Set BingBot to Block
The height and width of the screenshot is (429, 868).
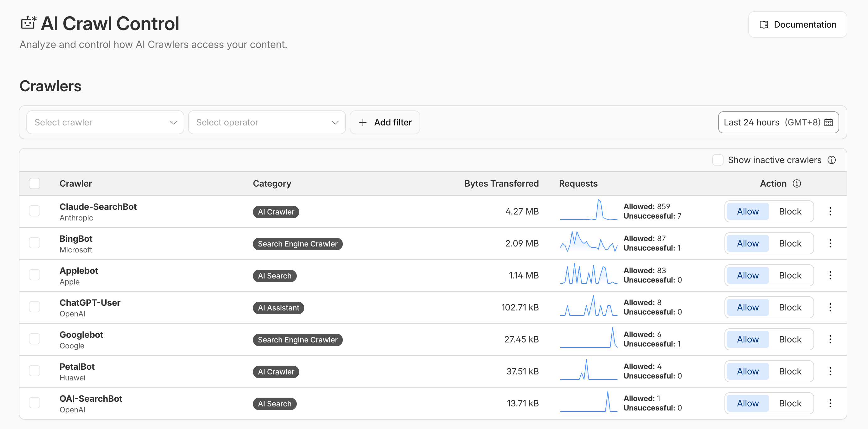[790, 243]
